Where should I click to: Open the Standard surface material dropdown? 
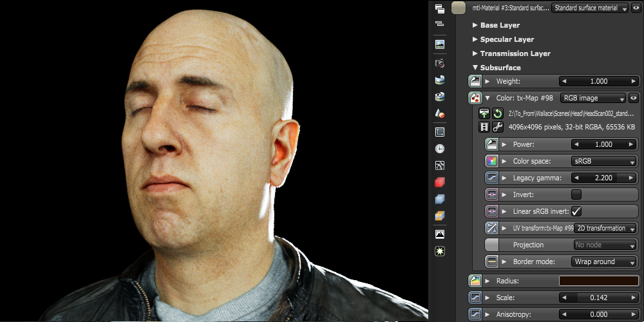[589, 8]
